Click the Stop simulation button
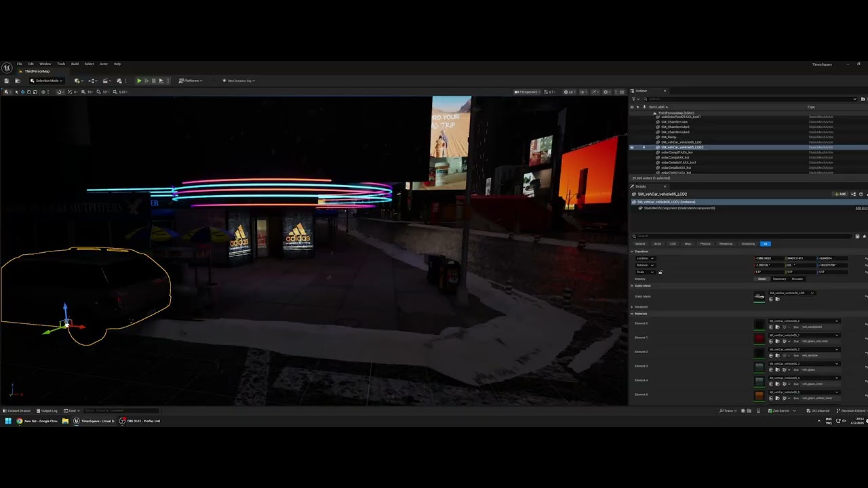The image size is (868, 488). [153, 81]
